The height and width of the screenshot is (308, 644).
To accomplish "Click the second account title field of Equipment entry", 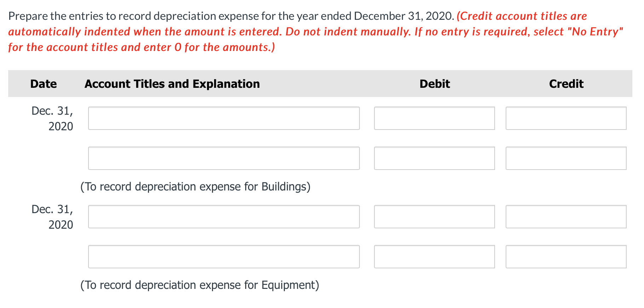I will [x=224, y=257].
